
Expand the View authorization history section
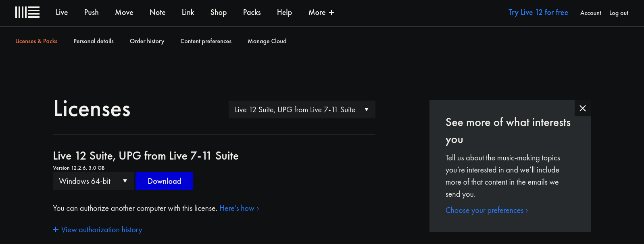[x=98, y=230]
